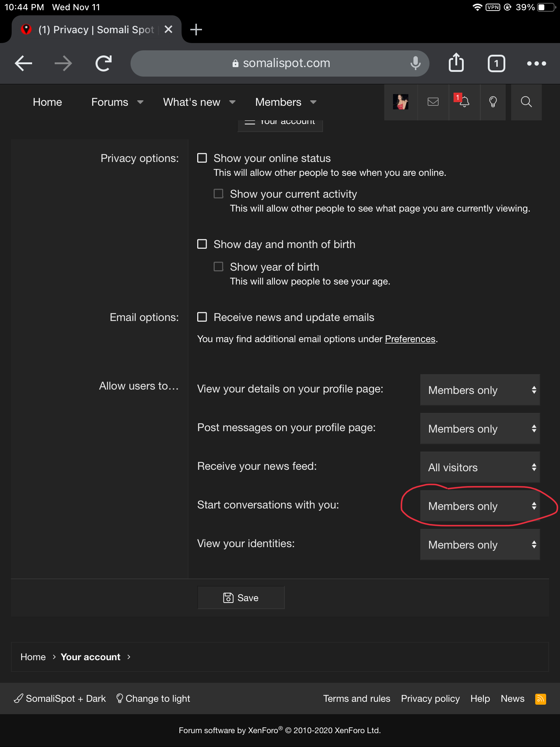Tick Receive news and update emails

pyautogui.click(x=202, y=317)
